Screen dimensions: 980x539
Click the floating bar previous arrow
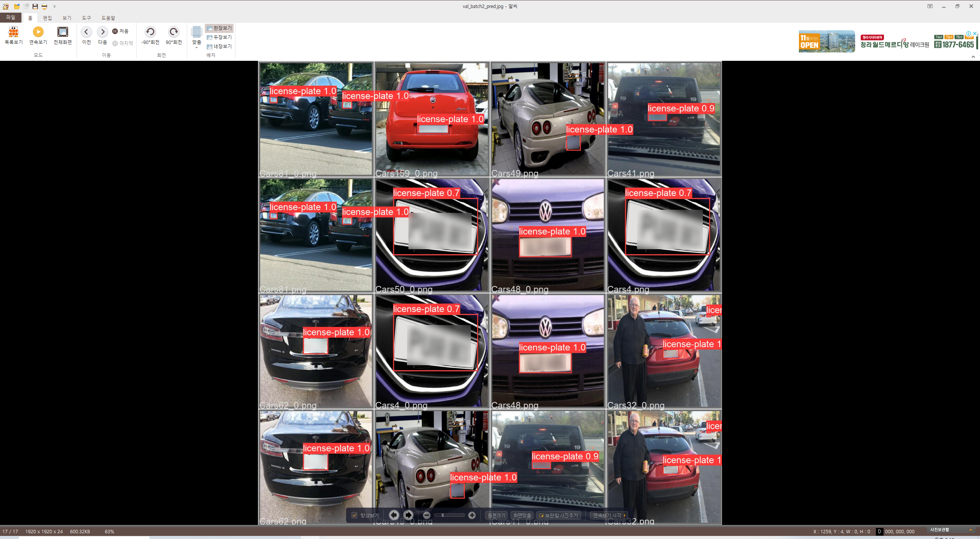(394, 515)
